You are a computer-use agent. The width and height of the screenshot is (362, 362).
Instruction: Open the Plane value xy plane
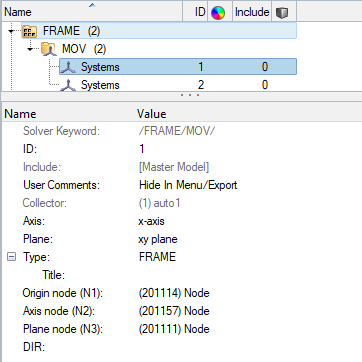click(x=158, y=239)
